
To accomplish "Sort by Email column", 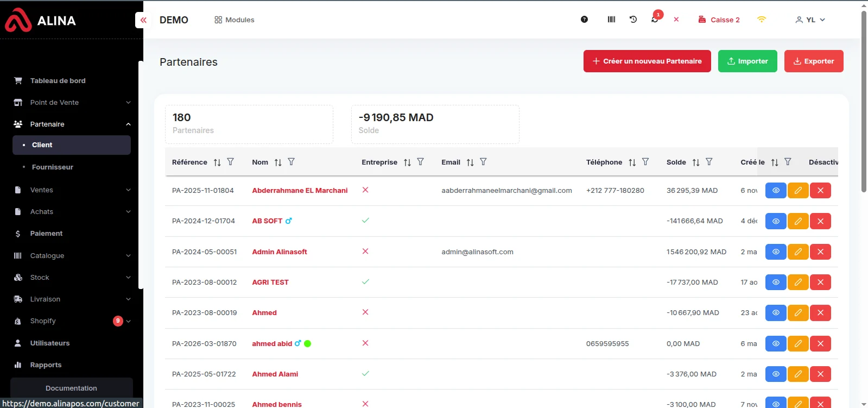I will point(470,162).
